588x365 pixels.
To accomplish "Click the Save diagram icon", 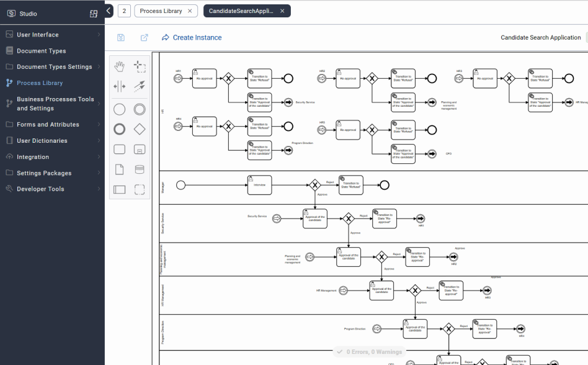I will coord(121,37).
